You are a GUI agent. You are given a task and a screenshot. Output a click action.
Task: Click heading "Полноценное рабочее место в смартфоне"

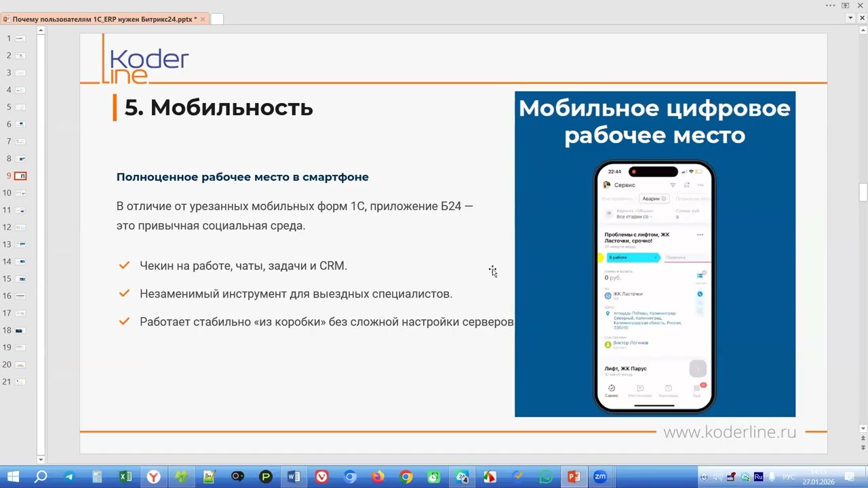coord(242,177)
